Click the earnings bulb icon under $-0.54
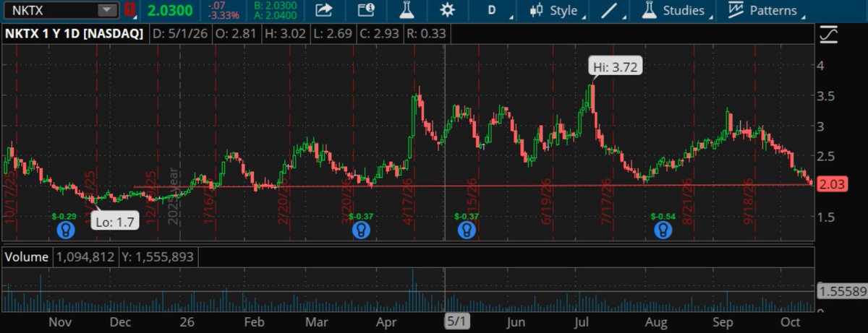 point(663,230)
